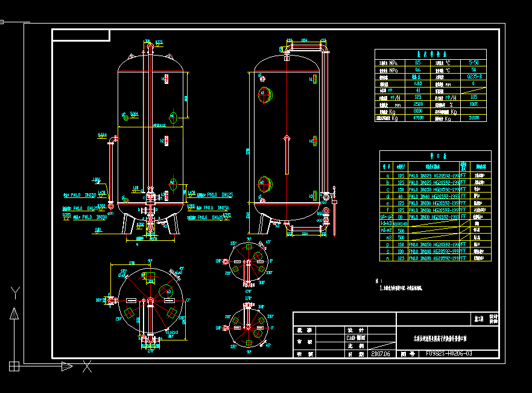532x393 pixels.
Task: Click the 0.00 ground elevation marker left of legs
Action: point(98,230)
